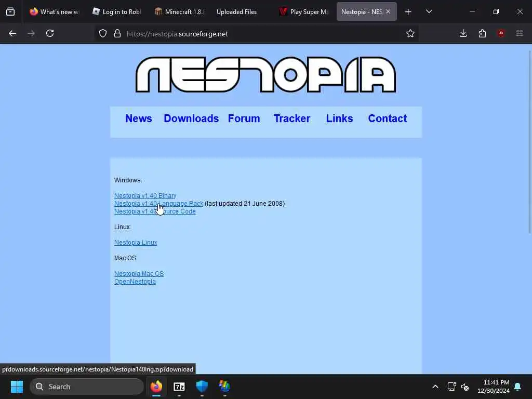Image resolution: width=532 pixels, height=399 pixels.
Task: Open a new tab with plus button
Action: pos(408,12)
